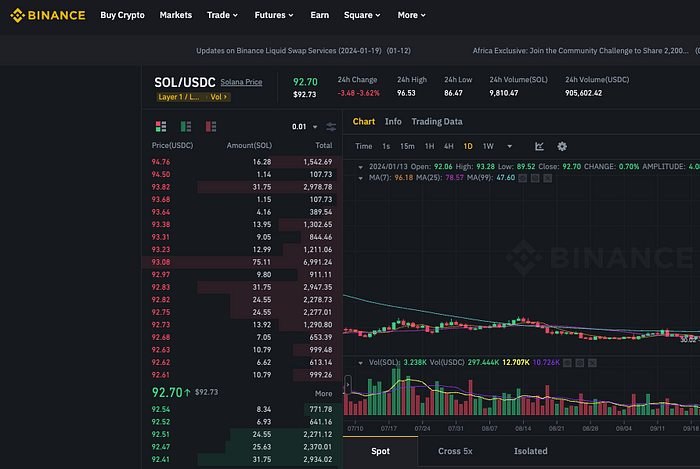Open technical indicators chart icon
Screen dimensions: 700x469
tap(539, 146)
